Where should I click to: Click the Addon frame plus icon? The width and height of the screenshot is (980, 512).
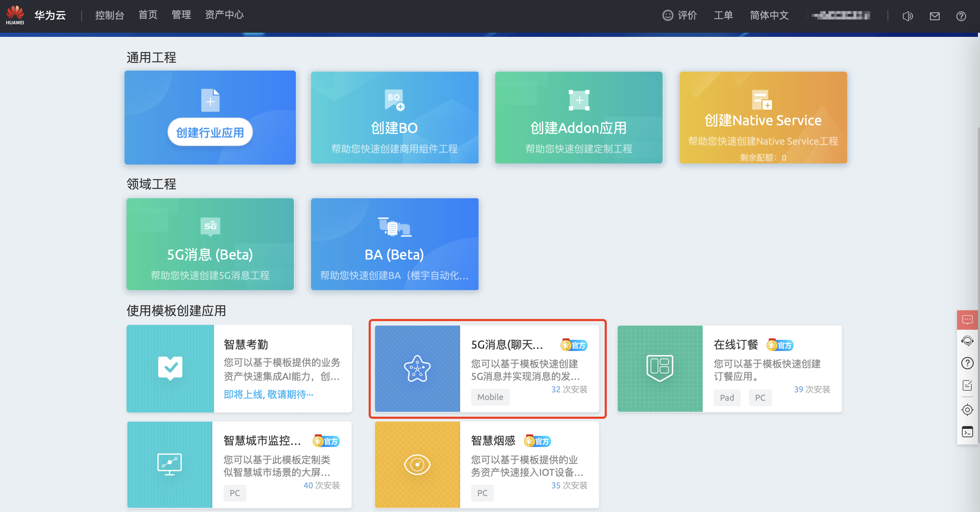(x=579, y=100)
